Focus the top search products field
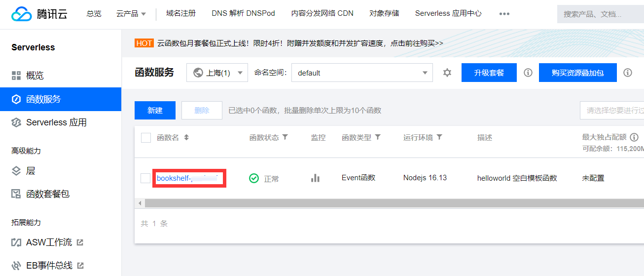Screen dimensions: 644x276 599,14
